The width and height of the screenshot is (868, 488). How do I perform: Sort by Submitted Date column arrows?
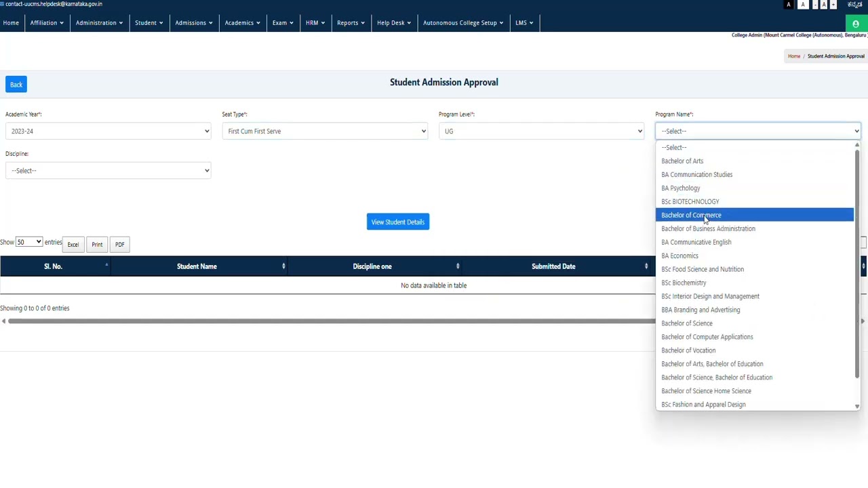coord(646,266)
